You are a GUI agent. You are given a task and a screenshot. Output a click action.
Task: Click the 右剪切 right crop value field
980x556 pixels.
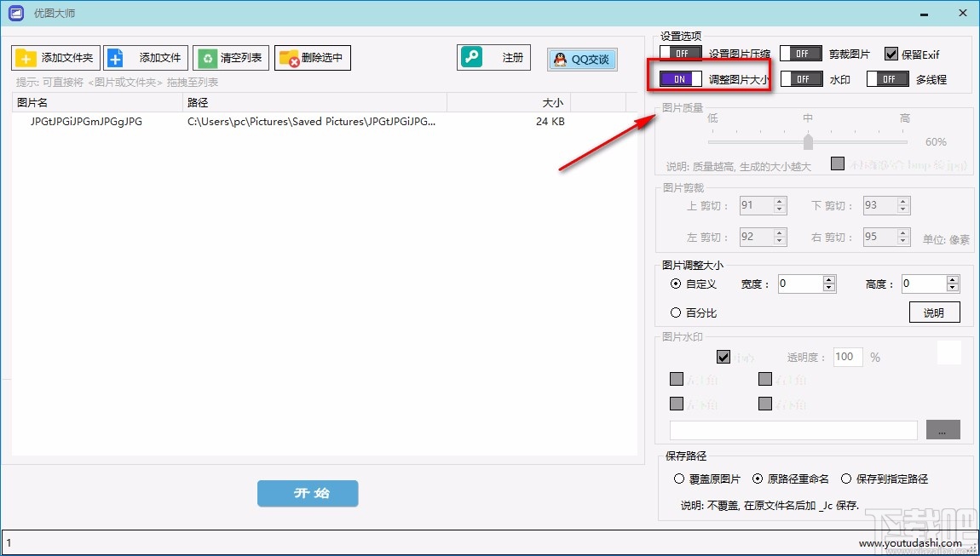(880, 237)
